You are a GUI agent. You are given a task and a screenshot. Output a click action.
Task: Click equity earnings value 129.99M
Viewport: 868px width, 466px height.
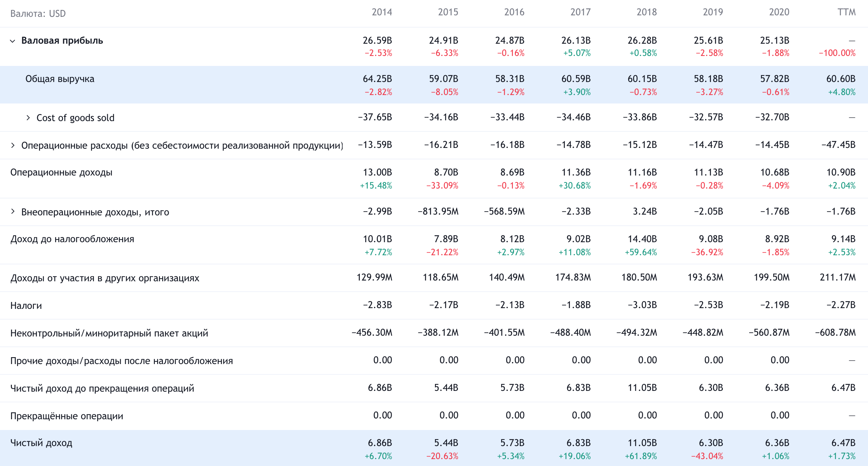click(x=374, y=277)
